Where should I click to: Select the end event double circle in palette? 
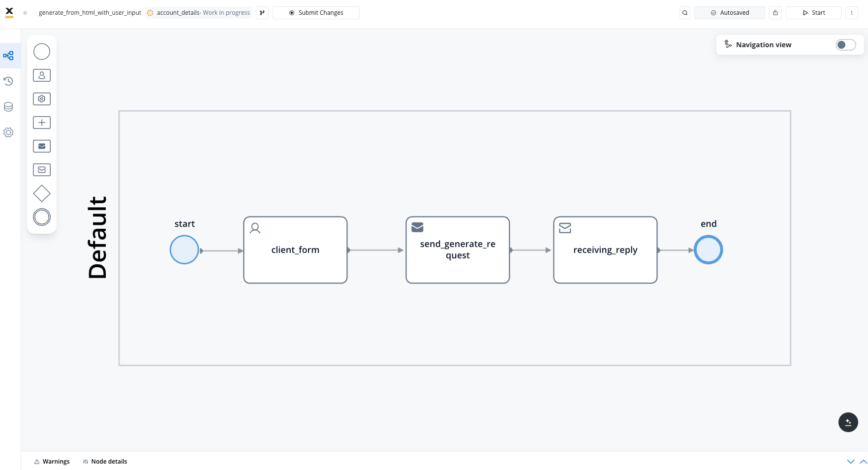tap(42, 217)
